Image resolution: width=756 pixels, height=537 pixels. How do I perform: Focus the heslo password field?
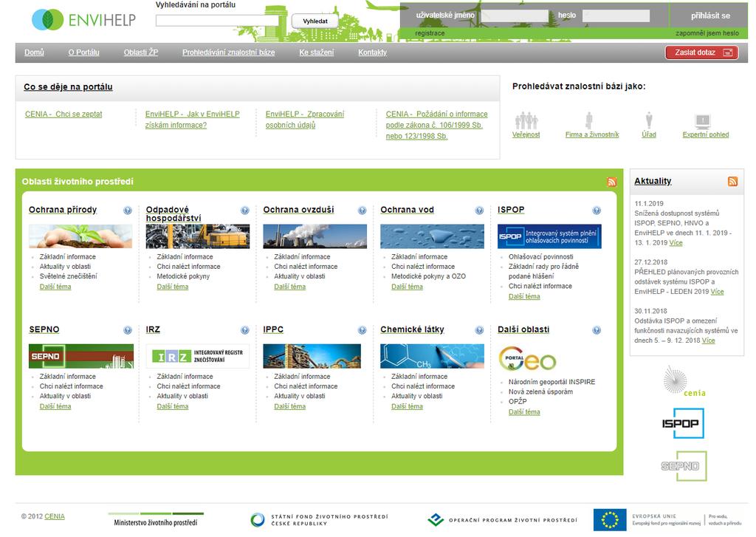[616, 16]
